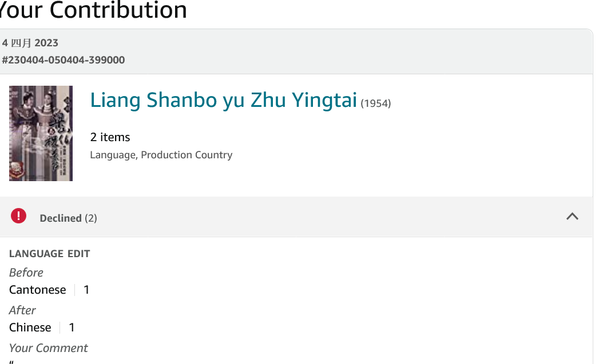The image size is (599, 364).
Task: Click the number 1 beside Chinese
Action: [x=72, y=327]
